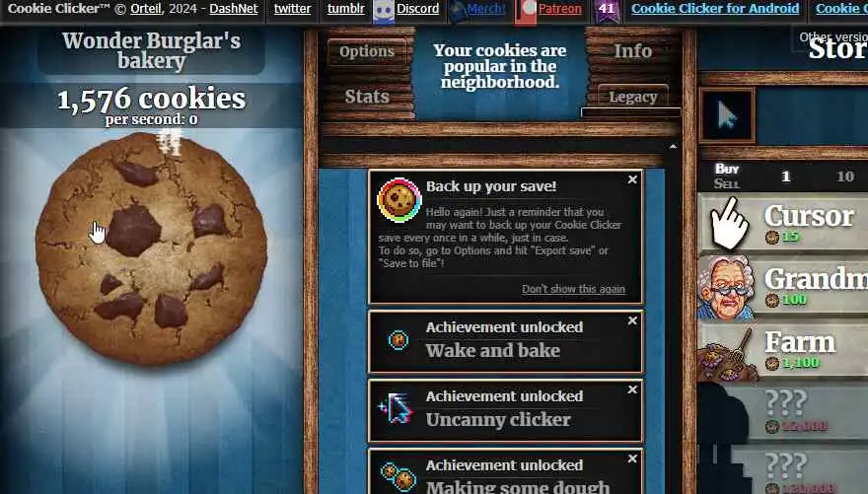
Task: Set purchase quantity to 10
Action: (x=844, y=176)
